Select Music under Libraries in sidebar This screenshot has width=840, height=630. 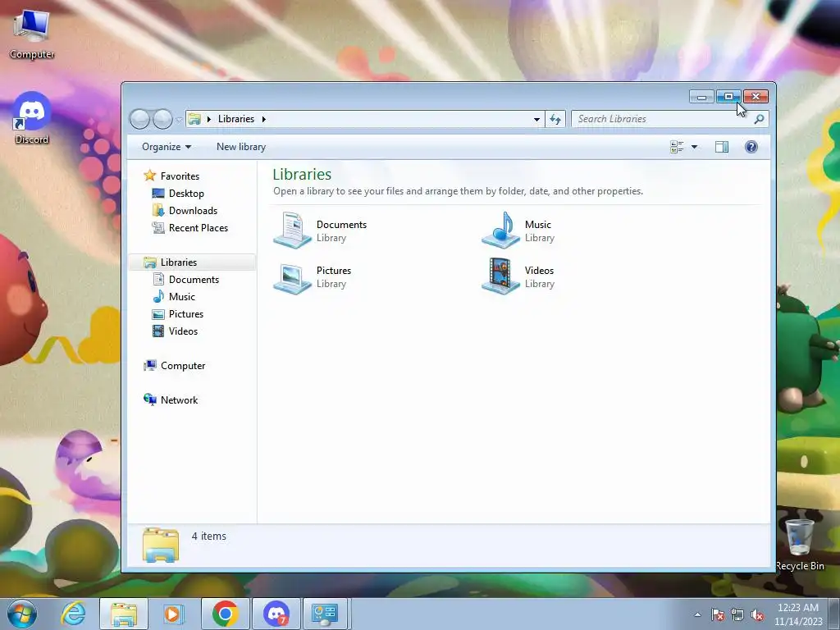(x=181, y=296)
